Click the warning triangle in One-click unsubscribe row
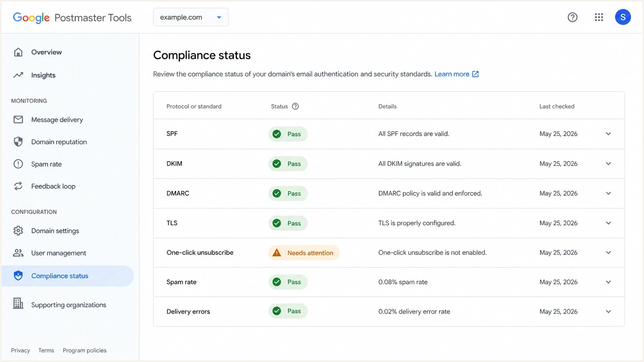 (277, 253)
